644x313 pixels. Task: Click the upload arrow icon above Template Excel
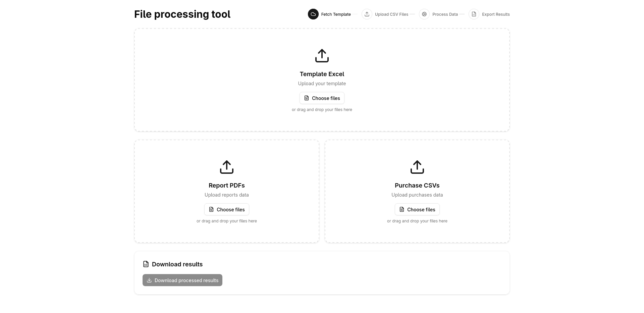point(322,56)
